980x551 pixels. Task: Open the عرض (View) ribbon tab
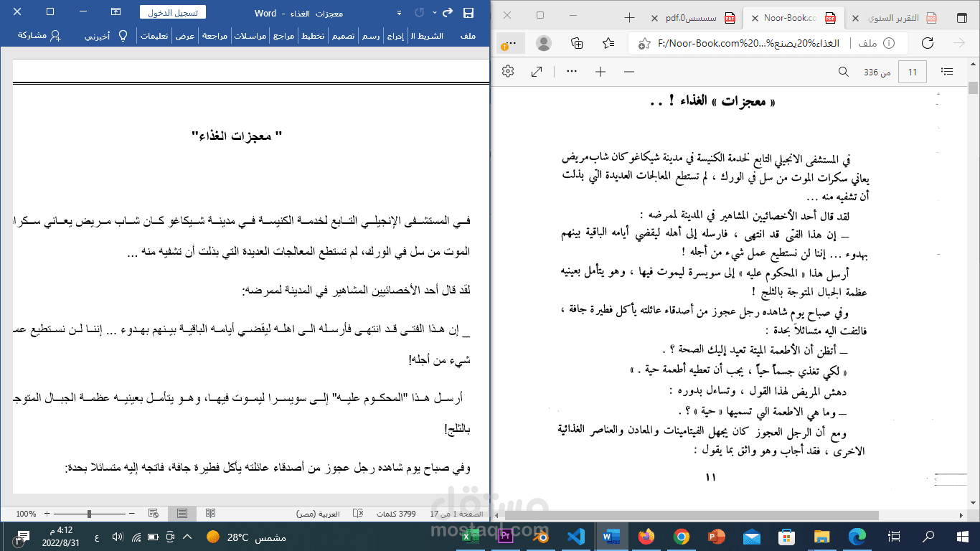tap(186, 36)
